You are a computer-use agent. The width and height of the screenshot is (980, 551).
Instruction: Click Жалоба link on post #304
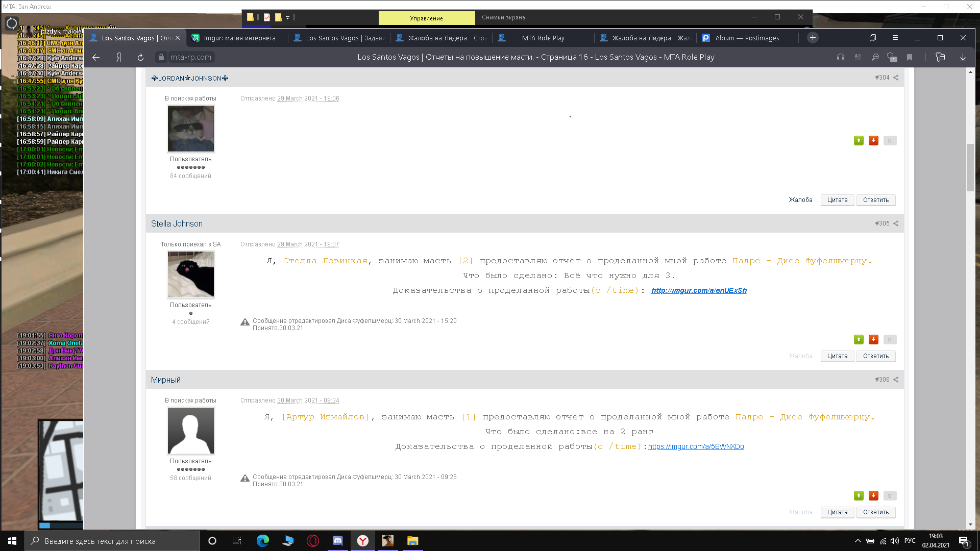[x=800, y=200]
